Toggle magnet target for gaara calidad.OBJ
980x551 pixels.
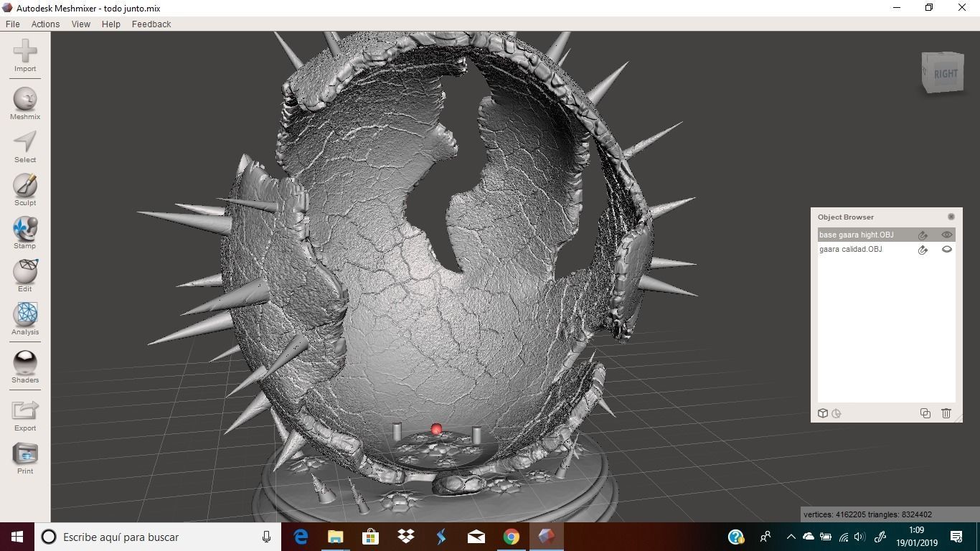pyautogui.click(x=923, y=250)
